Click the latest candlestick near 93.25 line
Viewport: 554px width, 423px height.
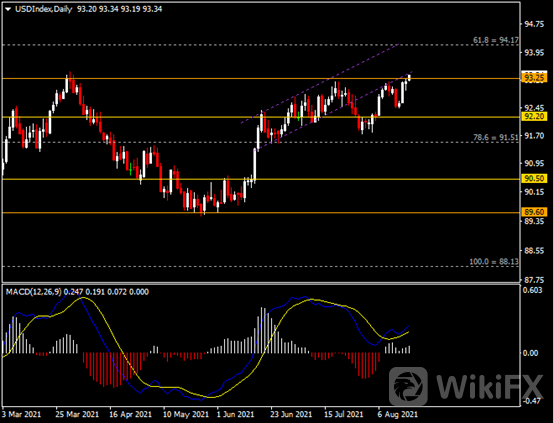(409, 77)
